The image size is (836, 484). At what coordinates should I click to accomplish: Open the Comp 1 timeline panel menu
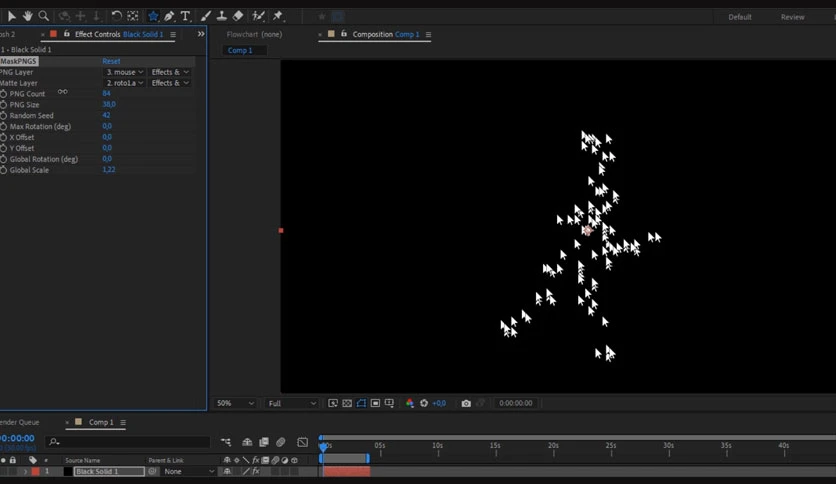[123, 422]
